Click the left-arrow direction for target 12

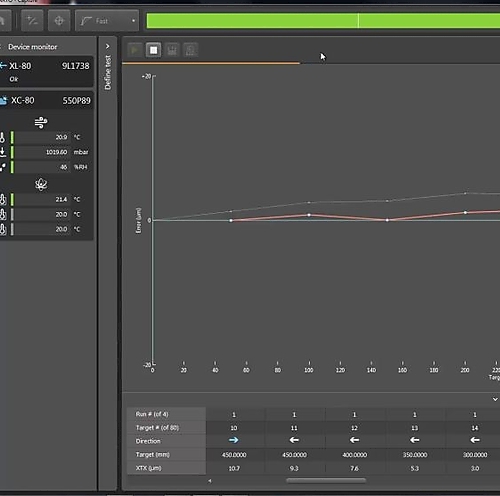pyautogui.click(x=354, y=440)
